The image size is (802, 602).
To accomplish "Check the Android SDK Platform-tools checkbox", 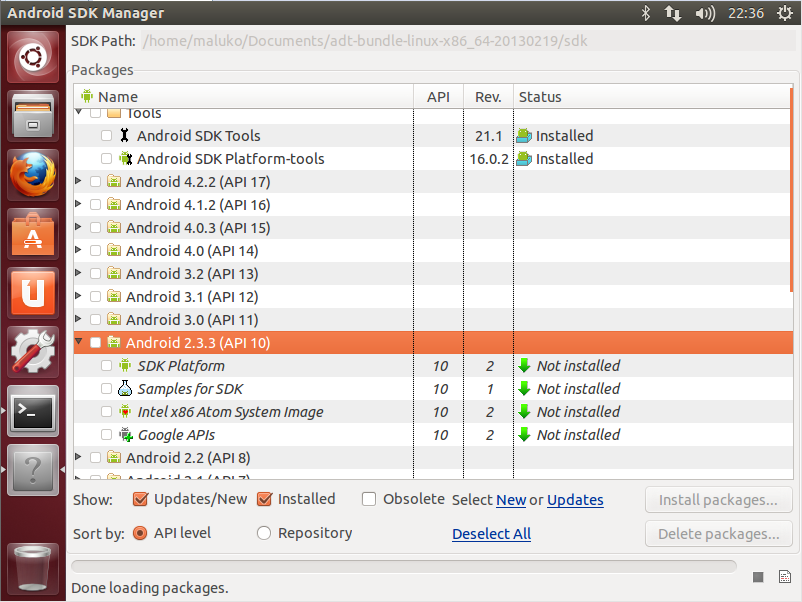I will pyautogui.click(x=106, y=159).
